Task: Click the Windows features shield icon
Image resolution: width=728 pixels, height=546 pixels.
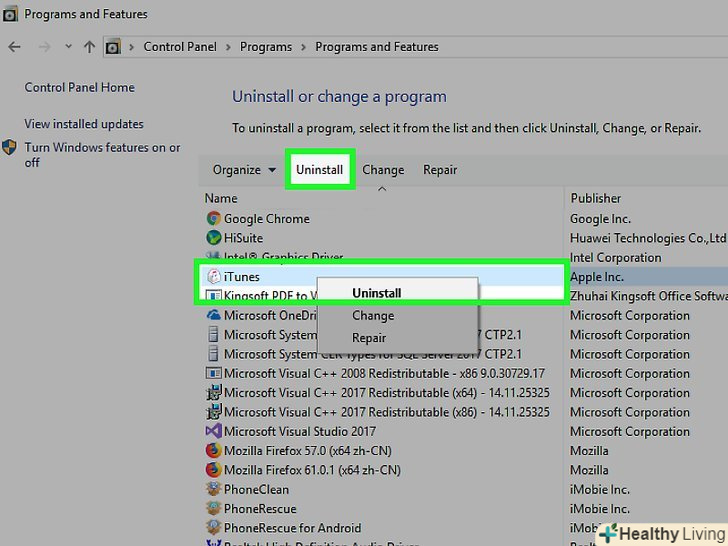Action: click(x=10, y=148)
